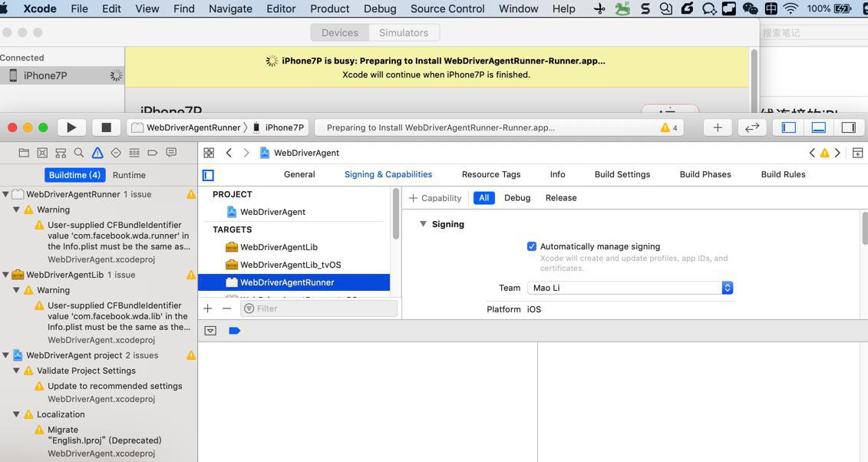This screenshot has width=868, height=462.
Task: Collapse the WebDriverAgent project 2 issues group
Action: point(5,355)
